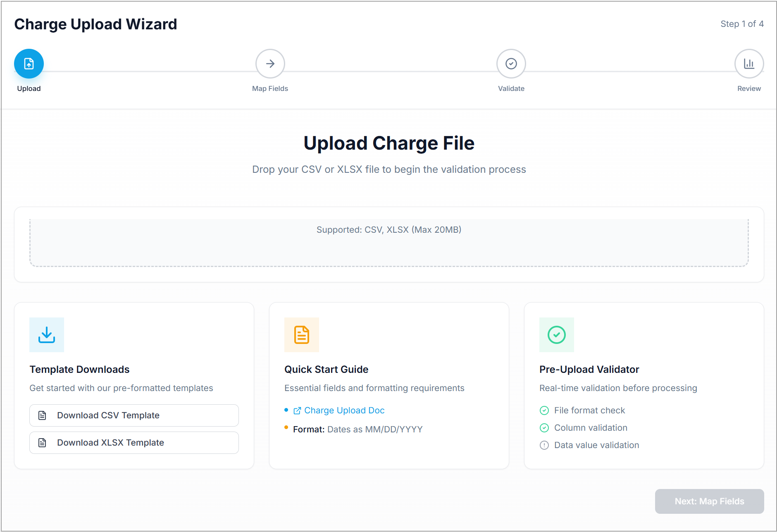Click the File format check circle

[544, 410]
